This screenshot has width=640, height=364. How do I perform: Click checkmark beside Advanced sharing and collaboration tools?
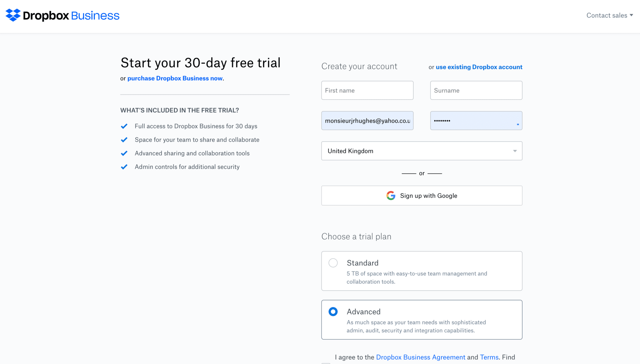[124, 153]
